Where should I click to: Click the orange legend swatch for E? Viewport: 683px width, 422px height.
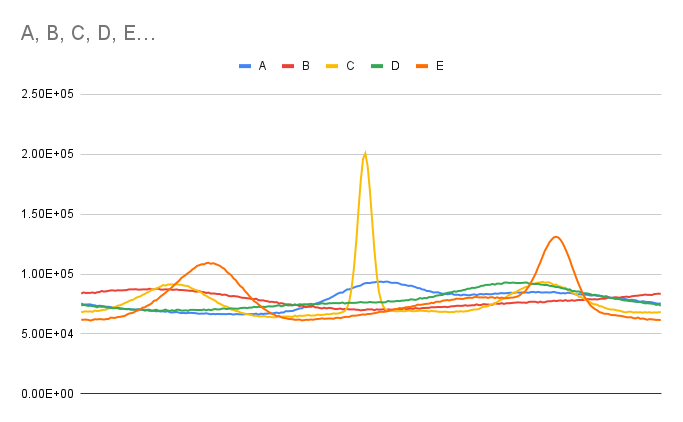pyautogui.click(x=422, y=66)
